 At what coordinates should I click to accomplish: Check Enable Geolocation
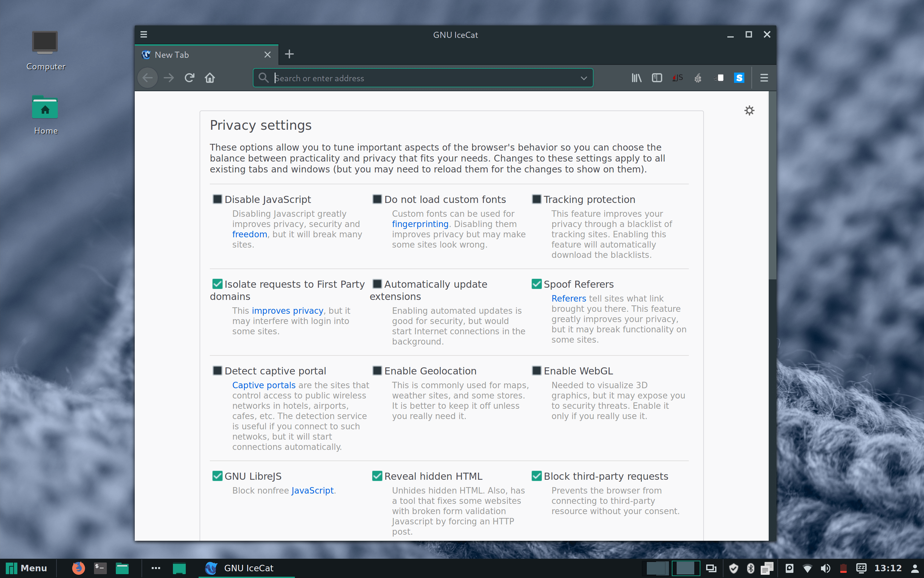377,371
